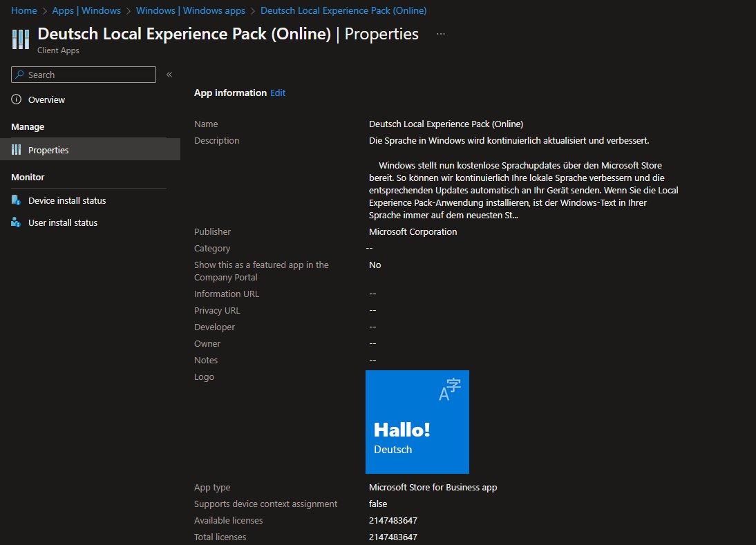Click the Edit link for App information
Viewport: 756px width, 545px height.
278,93
